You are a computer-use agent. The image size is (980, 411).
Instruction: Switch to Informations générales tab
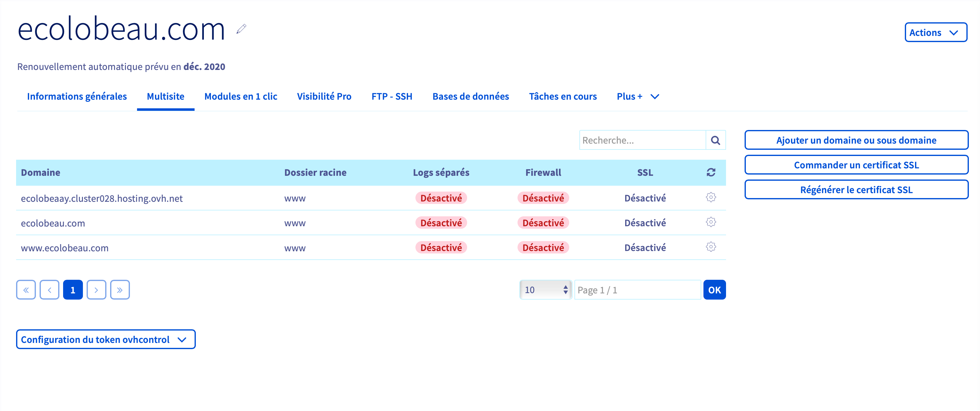coord(77,96)
